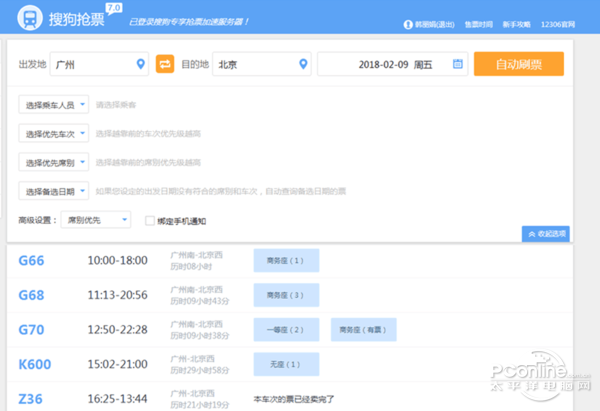The width and height of the screenshot is (600, 411).
Task: Open the 选择乘车人员 dropdown
Action: tap(54, 104)
